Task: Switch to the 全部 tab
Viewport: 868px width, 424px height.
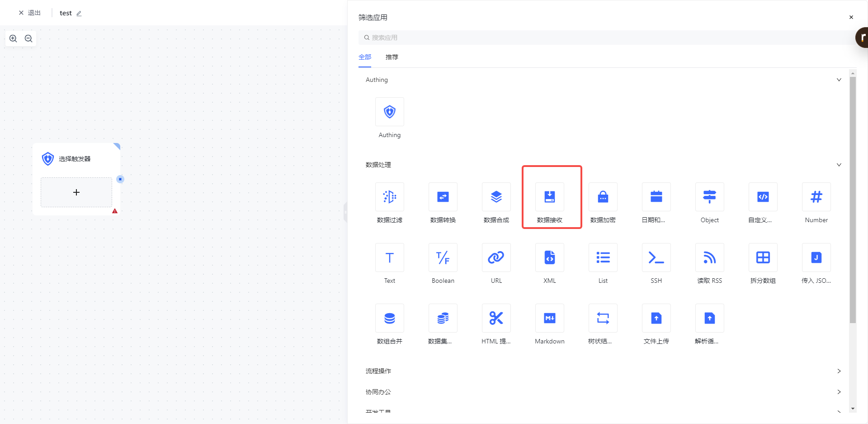Action: 365,57
